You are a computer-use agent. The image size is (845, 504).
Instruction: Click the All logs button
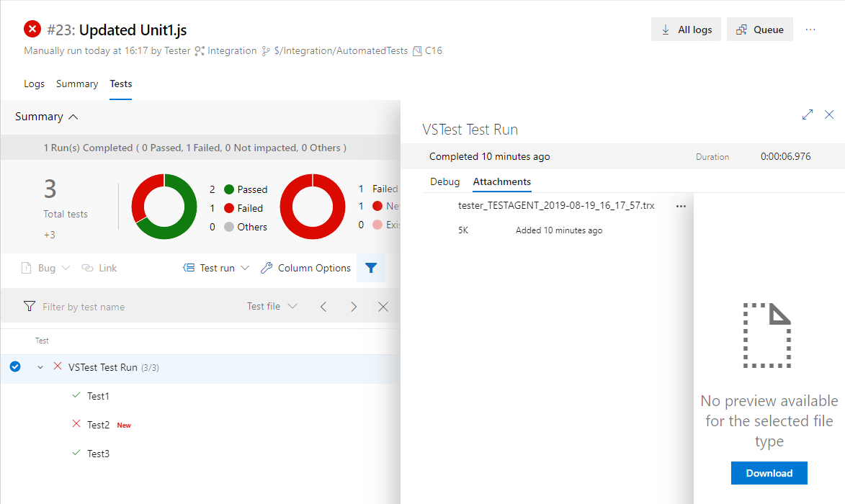pyautogui.click(x=685, y=30)
